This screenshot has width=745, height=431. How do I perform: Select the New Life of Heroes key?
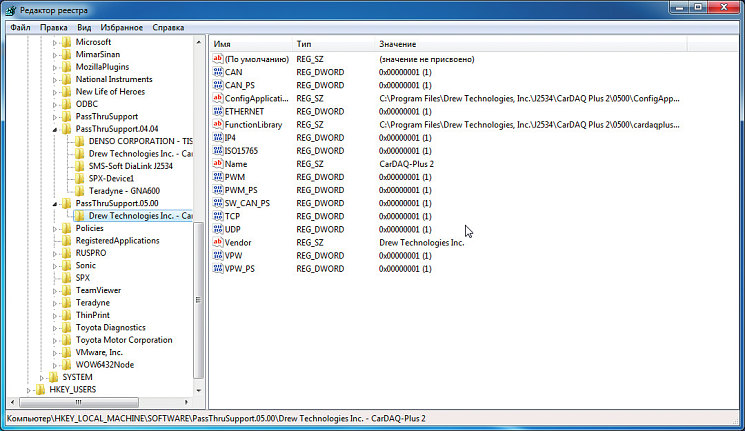[110, 91]
